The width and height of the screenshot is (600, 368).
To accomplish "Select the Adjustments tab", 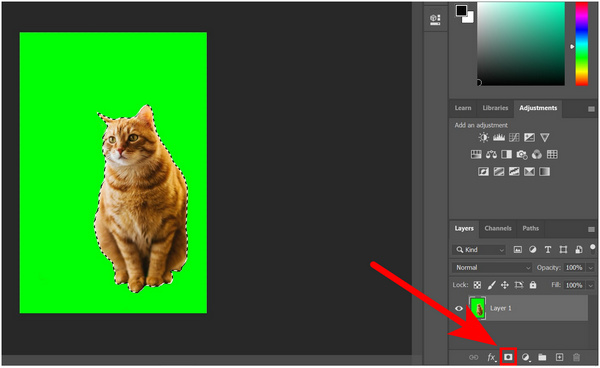I will [538, 108].
